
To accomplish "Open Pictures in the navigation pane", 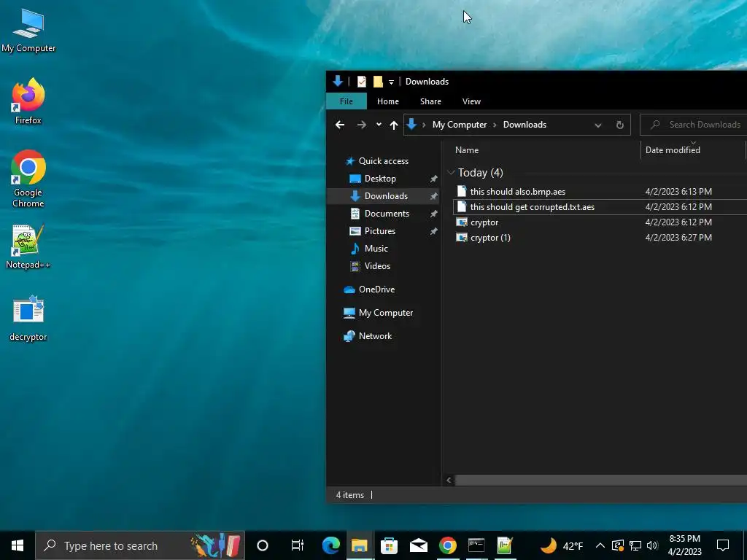I will click(x=379, y=231).
